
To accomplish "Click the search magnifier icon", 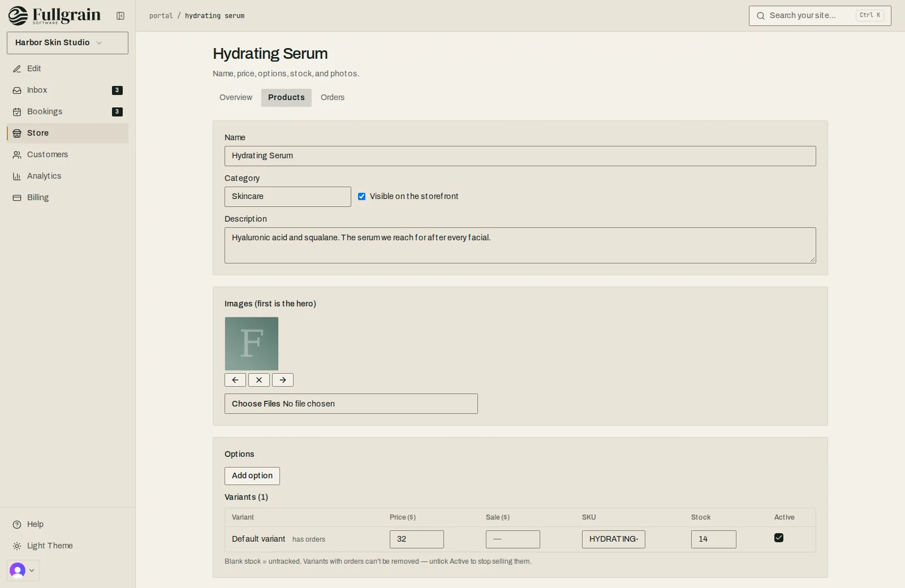I will [x=761, y=16].
